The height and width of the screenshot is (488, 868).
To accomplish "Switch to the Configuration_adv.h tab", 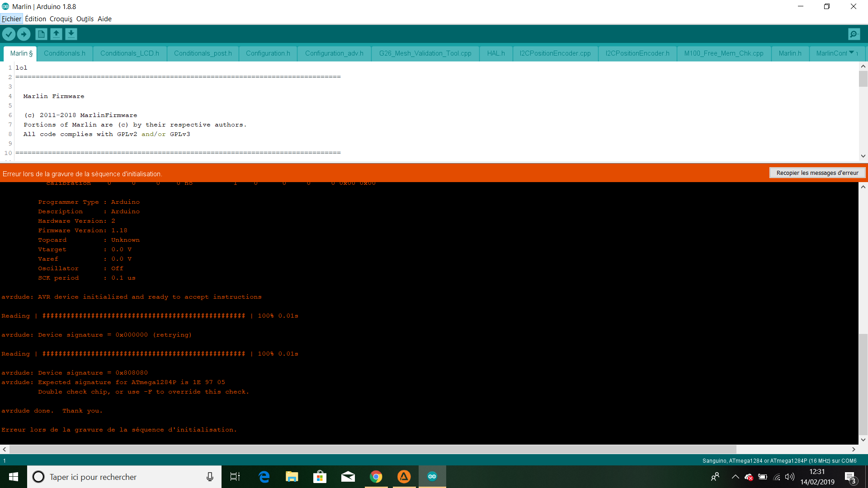I will click(x=334, y=53).
